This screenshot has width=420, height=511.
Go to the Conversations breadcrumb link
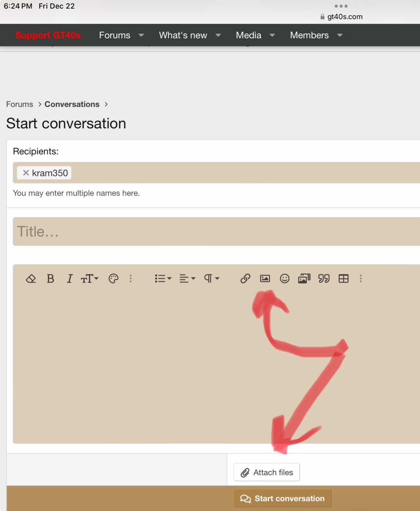pos(72,104)
